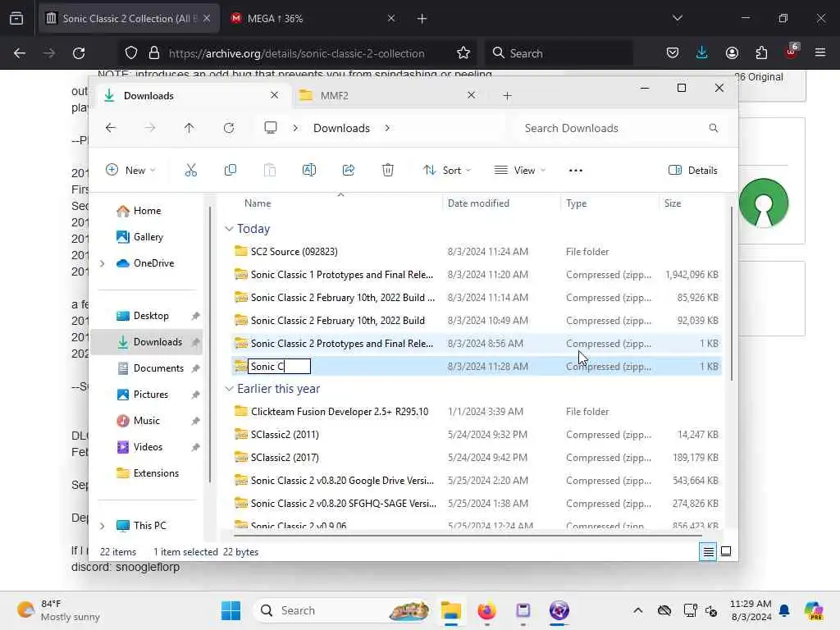Image resolution: width=840 pixels, height=630 pixels.
Task: Go up one folder level in Explorer
Action: click(x=189, y=128)
